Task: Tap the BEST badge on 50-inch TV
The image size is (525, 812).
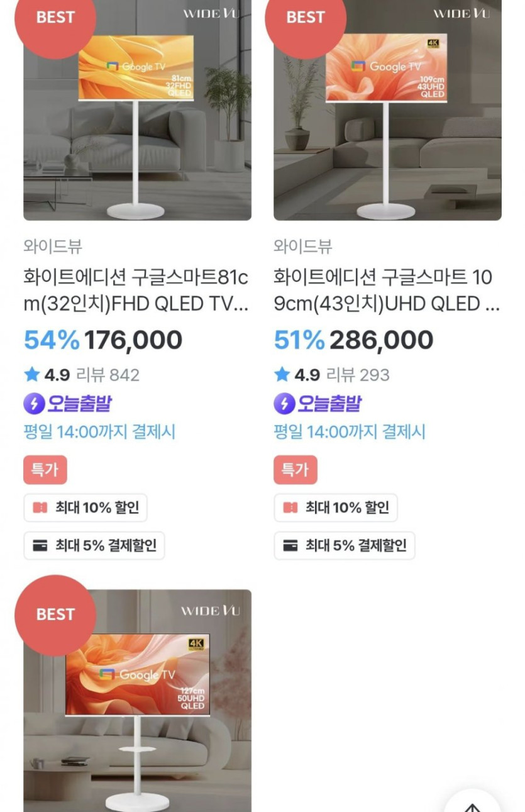Action: coord(55,615)
